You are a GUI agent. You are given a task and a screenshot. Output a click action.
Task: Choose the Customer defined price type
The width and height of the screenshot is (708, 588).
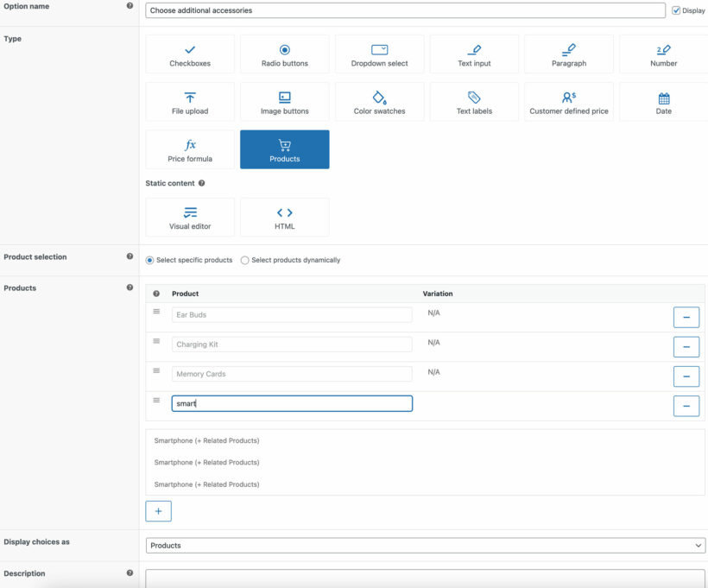[568, 101]
